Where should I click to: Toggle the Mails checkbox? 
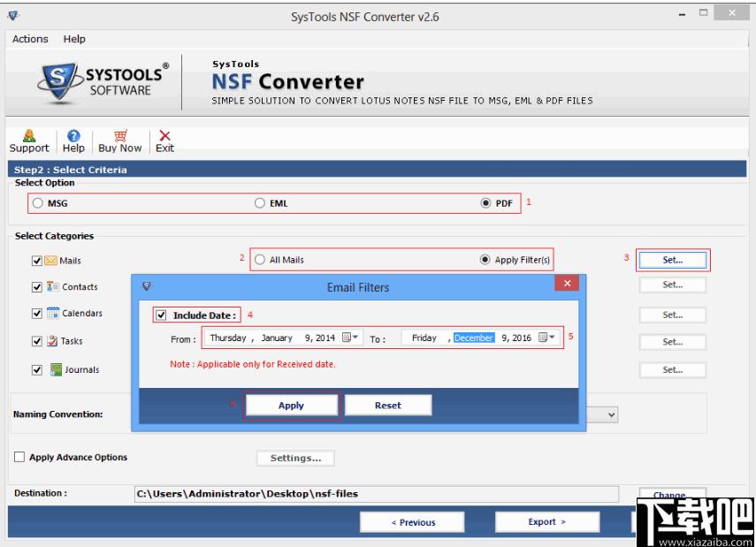(x=36, y=261)
